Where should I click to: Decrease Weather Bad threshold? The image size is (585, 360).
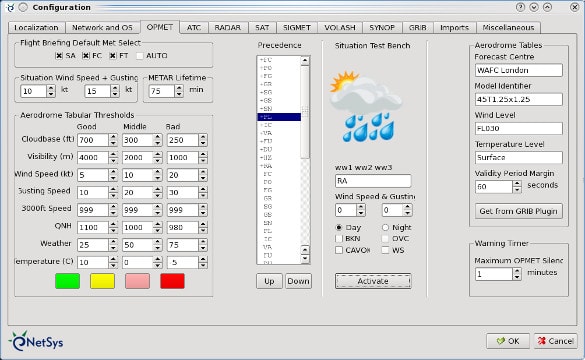click(x=203, y=248)
